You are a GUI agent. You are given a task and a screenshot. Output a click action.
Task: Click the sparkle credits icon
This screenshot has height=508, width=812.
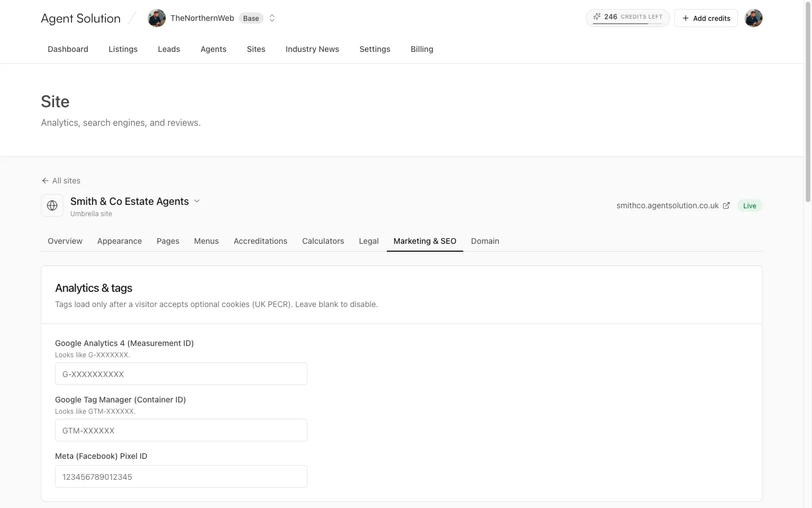pyautogui.click(x=597, y=17)
